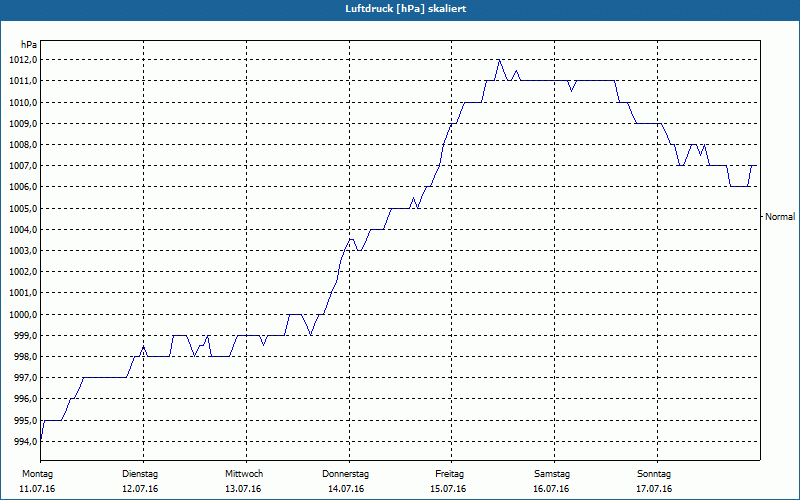Select the 'hPa' unit label
This screenshot has width=800, height=500.
(29, 45)
